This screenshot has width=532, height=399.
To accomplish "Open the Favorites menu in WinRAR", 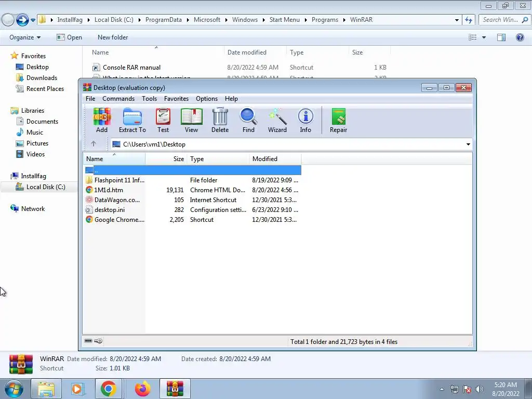I will [176, 99].
